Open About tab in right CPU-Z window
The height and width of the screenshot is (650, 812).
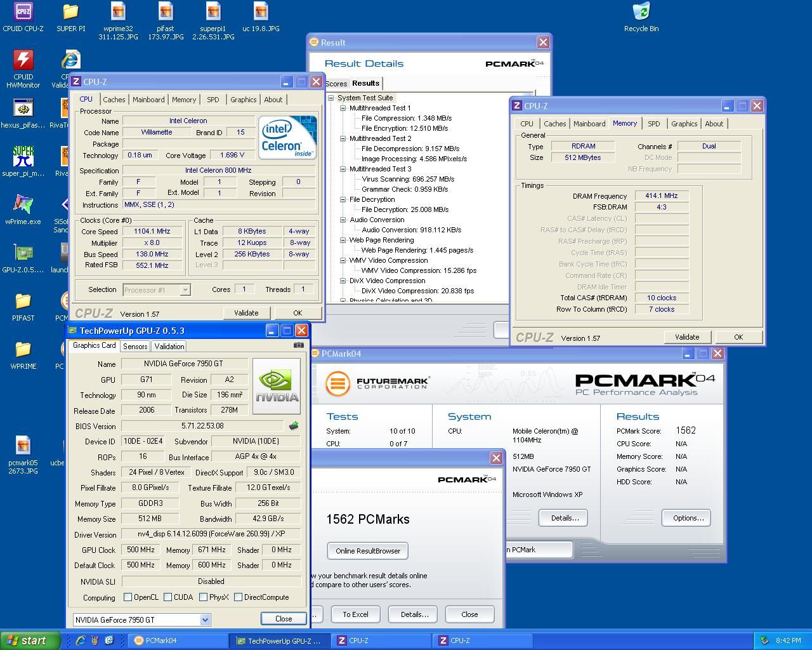click(x=714, y=124)
